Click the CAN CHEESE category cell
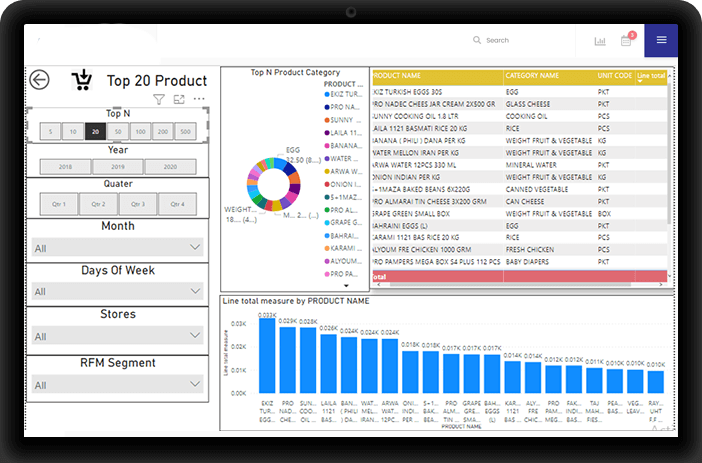Viewport: 702px width, 463px height. click(x=525, y=202)
